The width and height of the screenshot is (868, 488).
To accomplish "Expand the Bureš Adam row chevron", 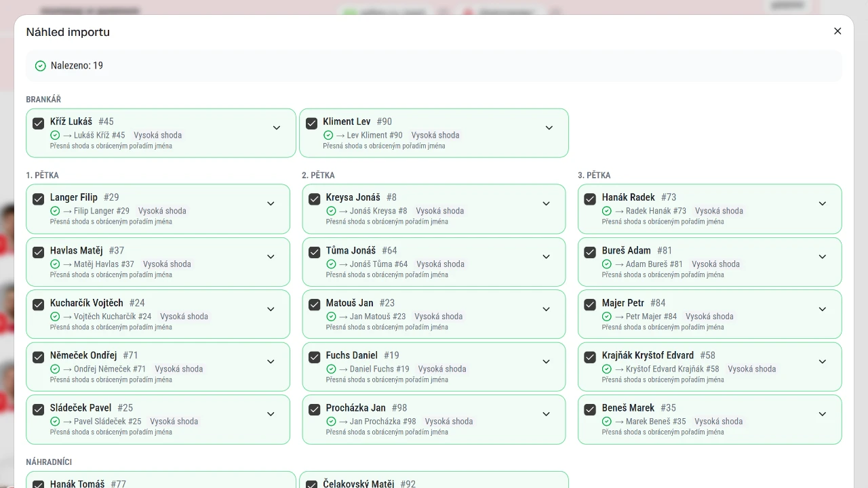I will point(823,256).
